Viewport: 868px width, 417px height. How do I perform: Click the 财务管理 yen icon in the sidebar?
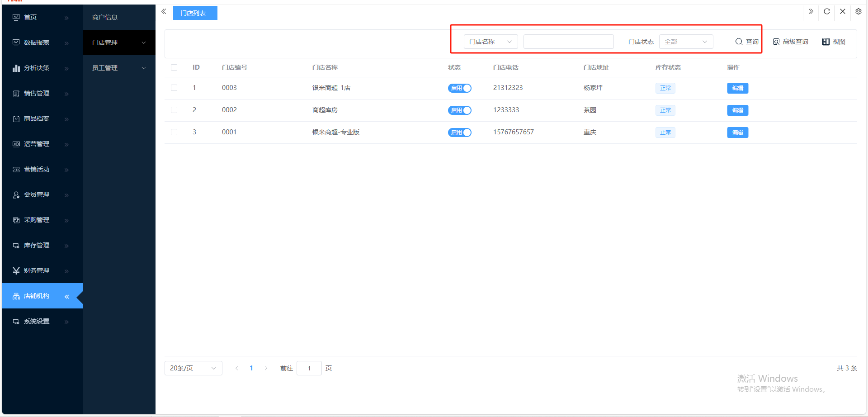point(16,270)
